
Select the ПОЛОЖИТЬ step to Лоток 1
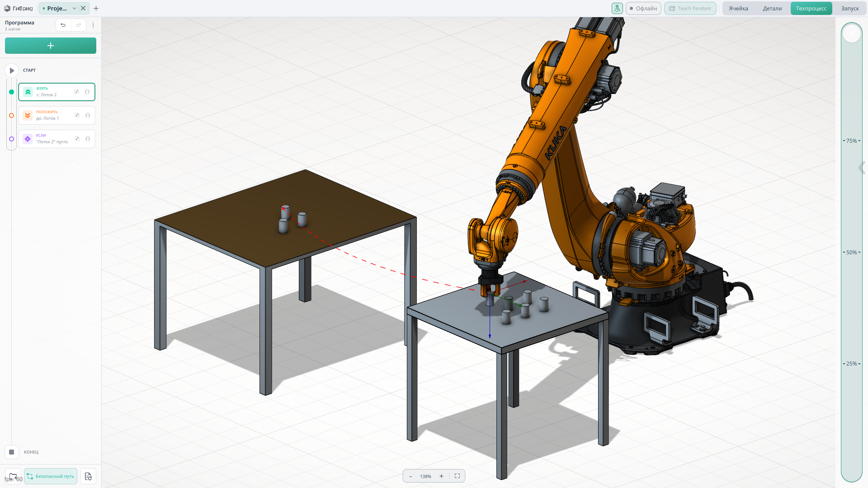[x=57, y=115]
